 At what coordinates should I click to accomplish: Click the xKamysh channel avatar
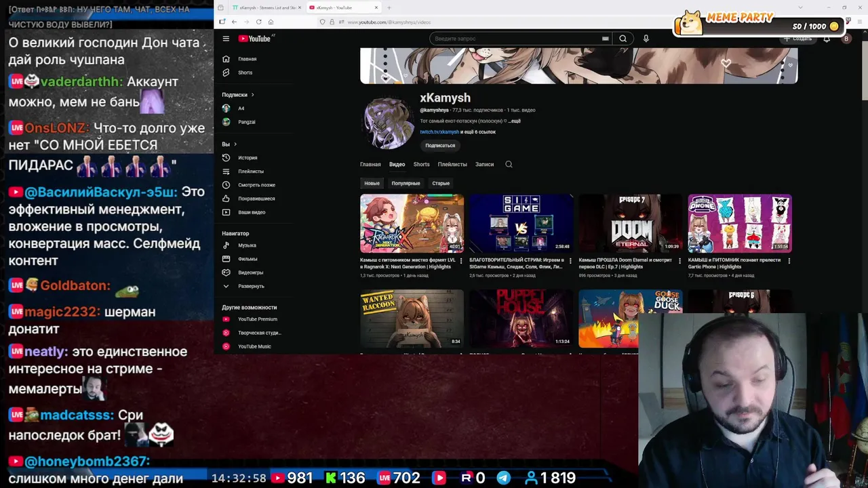pos(389,124)
